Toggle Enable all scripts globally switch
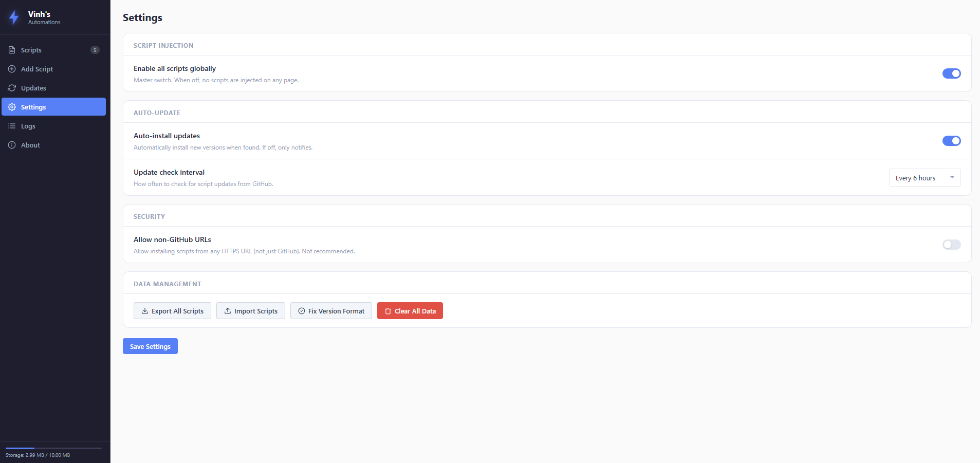 pos(951,73)
